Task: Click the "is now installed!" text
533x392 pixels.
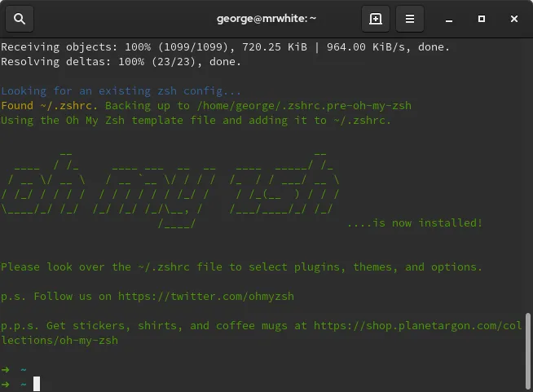Action: click(414, 222)
